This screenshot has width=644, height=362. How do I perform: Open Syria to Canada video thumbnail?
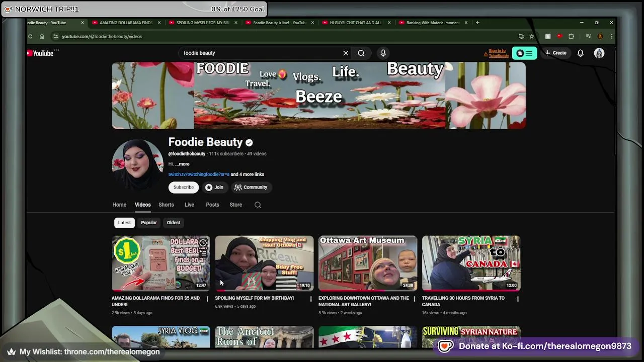(x=471, y=263)
